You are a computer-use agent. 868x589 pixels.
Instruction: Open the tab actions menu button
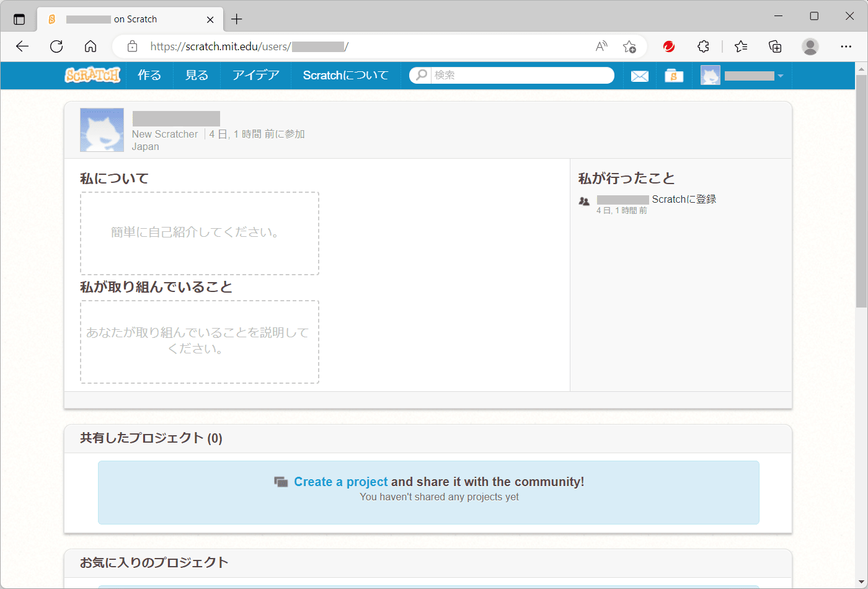(19, 19)
